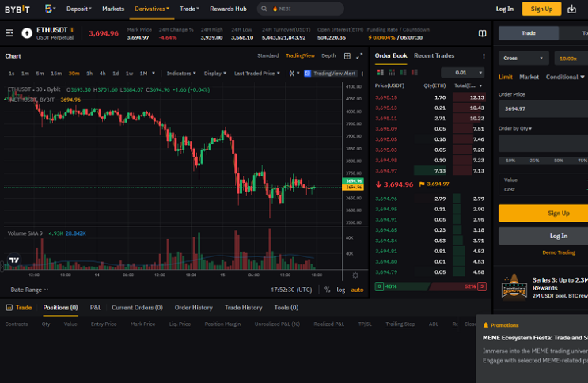Open the hamburger menu next to ETHUSDT
The width and height of the screenshot is (588, 383).
point(9,33)
